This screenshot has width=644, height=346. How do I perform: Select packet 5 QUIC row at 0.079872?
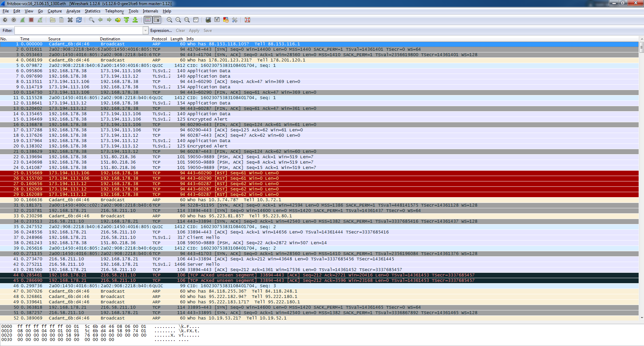[x=319, y=66]
